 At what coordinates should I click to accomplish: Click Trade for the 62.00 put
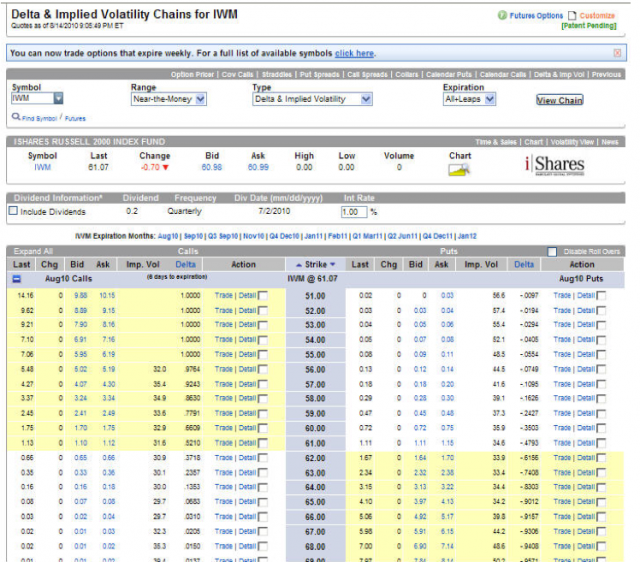click(x=562, y=458)
